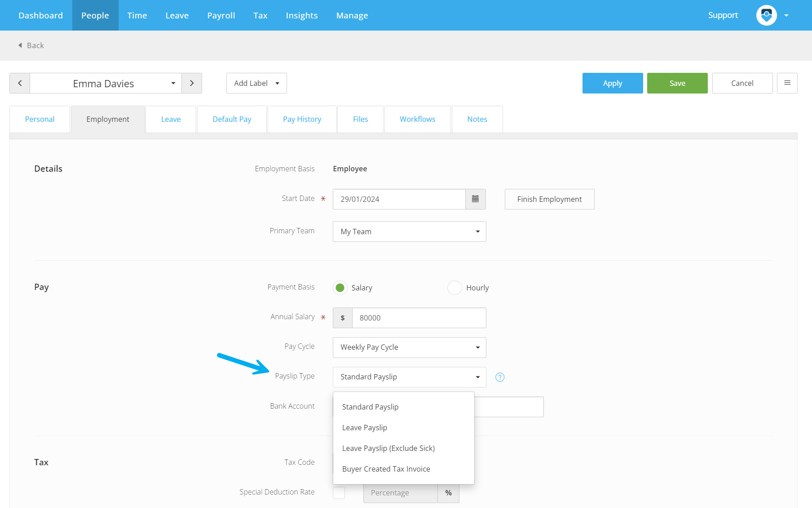Open the hamburger menu next to Cancel
The height and width of the screenshot is (508, 812).
coord(787,83)
